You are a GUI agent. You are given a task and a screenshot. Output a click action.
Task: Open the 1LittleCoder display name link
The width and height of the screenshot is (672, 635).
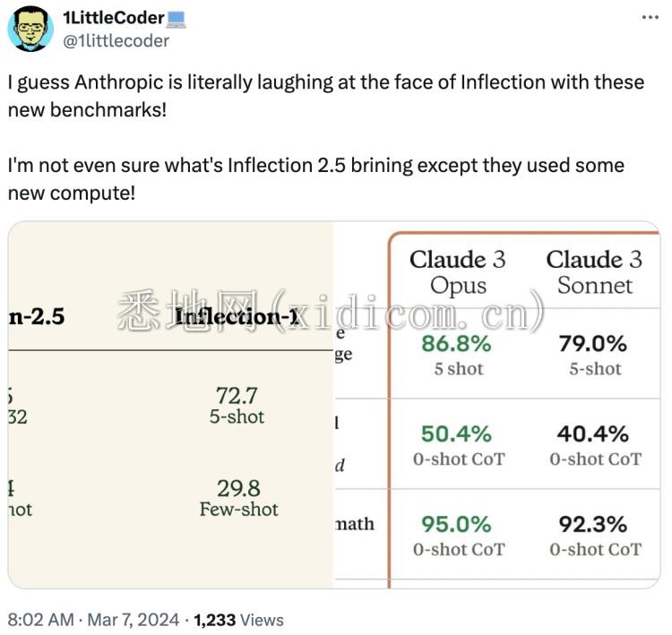(x=113, y=18)
